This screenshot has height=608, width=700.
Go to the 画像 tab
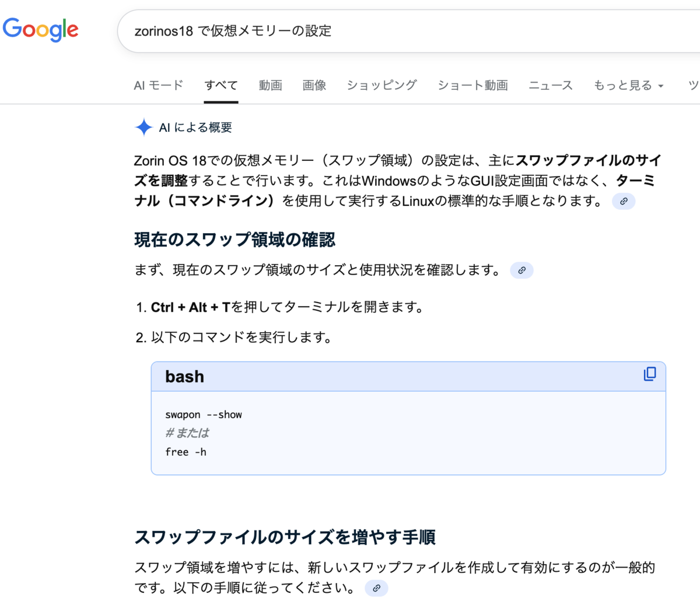[x=314, y=86]
